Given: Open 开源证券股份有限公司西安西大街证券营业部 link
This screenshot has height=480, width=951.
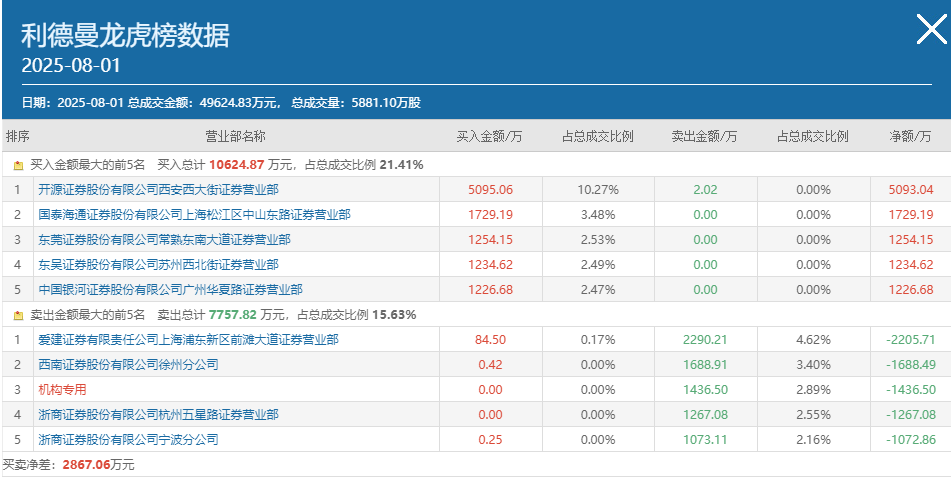Looking at the screenshot, I should tap(158, 189).
